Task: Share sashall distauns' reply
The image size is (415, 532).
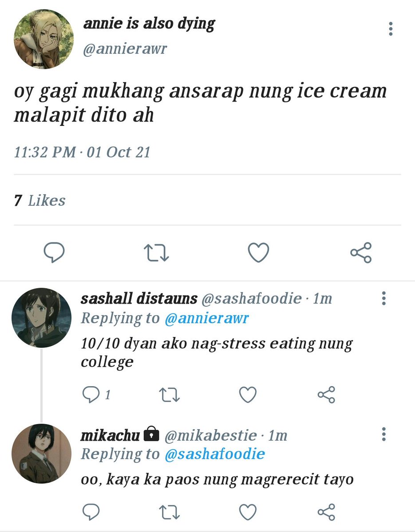Action: (x=326, y=395)
